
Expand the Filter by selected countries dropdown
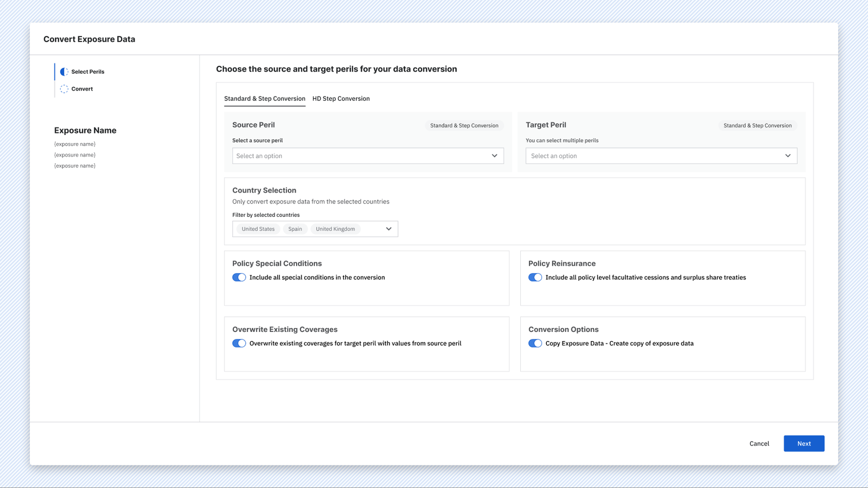point(315,229)
